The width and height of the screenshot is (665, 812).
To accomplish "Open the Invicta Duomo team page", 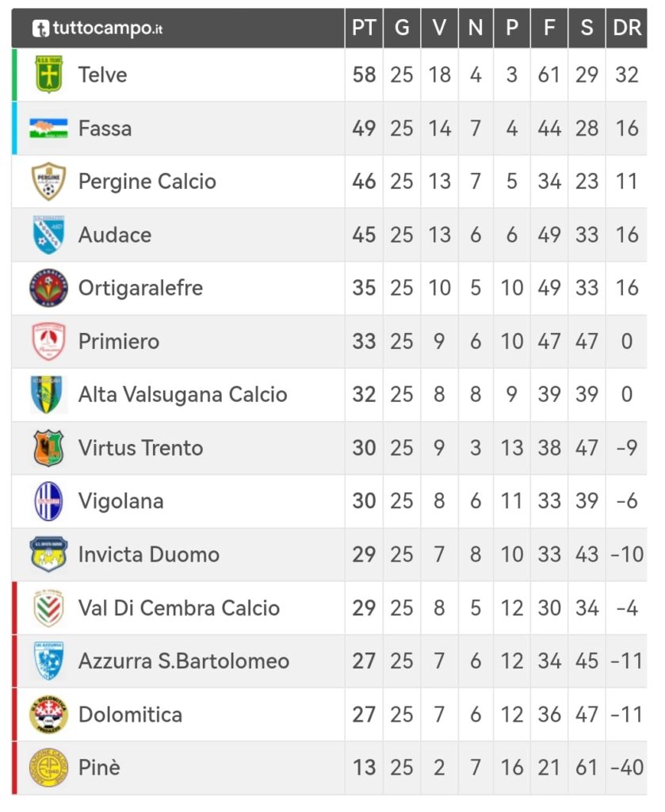I will [x=149, y=554].
